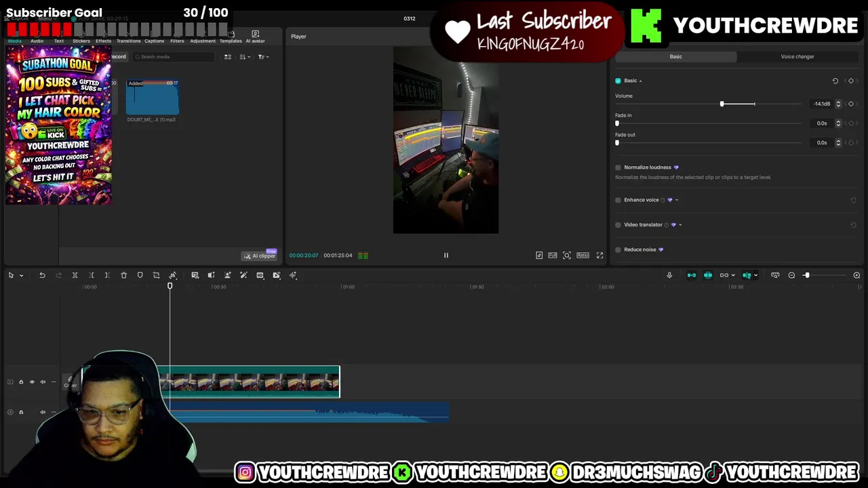Screen dimensions: 868x488
Task: Open linkage options dropdown arrow
Action: click(733, 275)
